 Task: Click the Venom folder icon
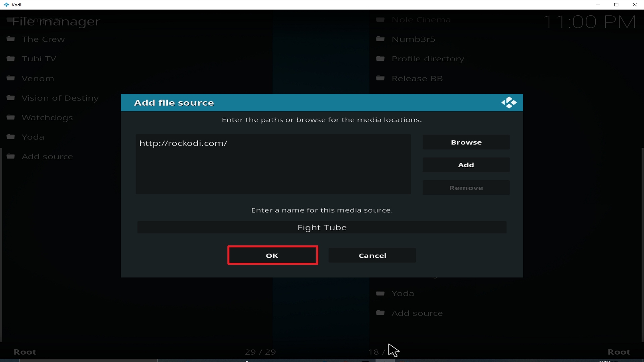coord(11,78)
